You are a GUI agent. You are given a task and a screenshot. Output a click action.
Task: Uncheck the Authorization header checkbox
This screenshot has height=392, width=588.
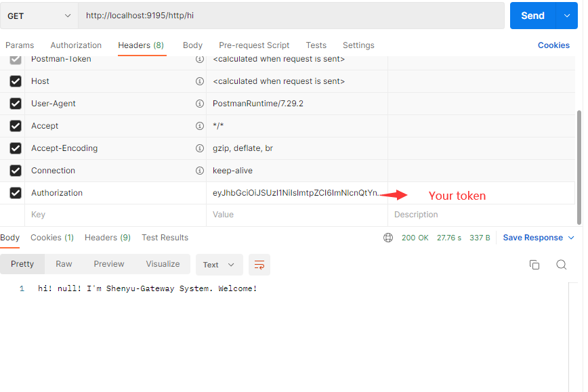coord(16,193)
